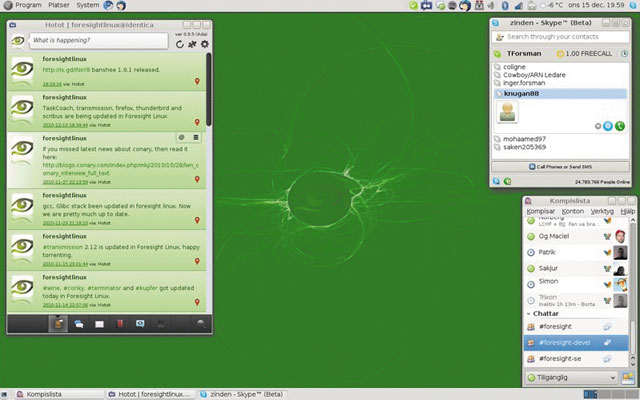Screen dimensions: 640x400
Task: Click the What is happening? input field
Action: click(99, 41)
